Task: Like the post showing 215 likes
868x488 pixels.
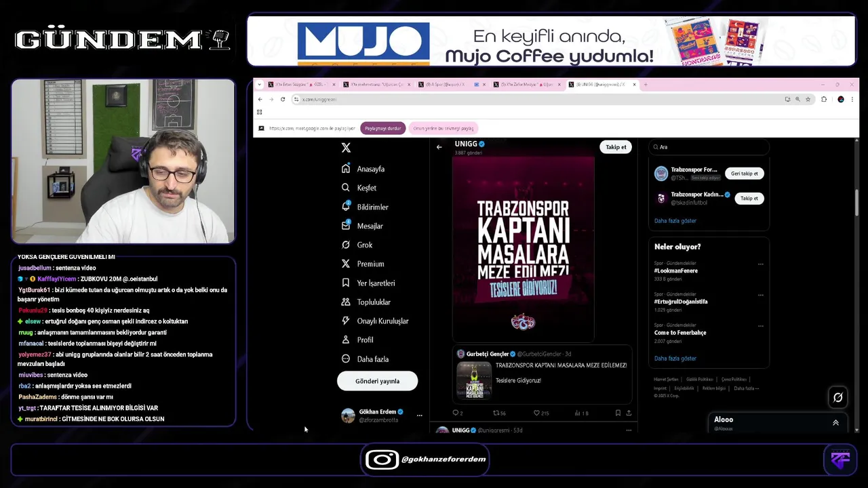Action: click(x=536, y=413)
